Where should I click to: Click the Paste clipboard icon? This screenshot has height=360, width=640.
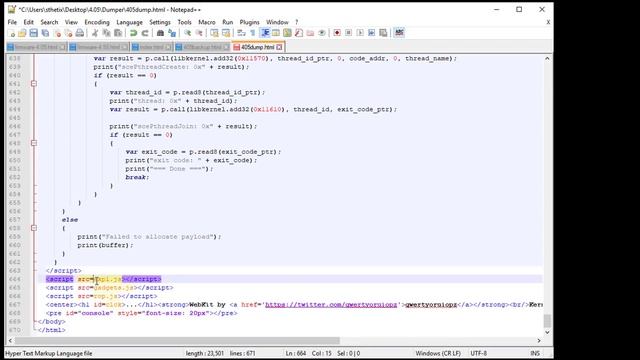tap(118, 33)
